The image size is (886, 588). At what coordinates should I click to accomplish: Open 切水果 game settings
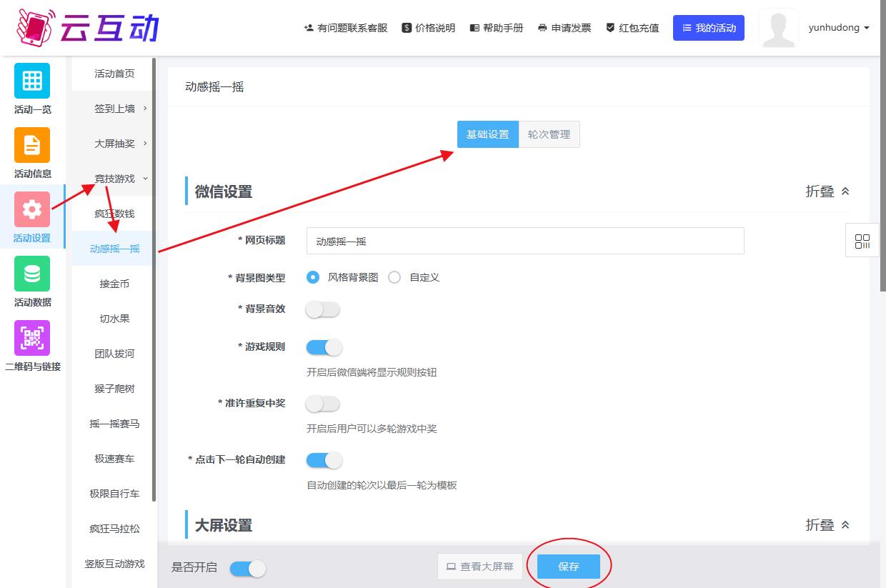pos(114,319)
